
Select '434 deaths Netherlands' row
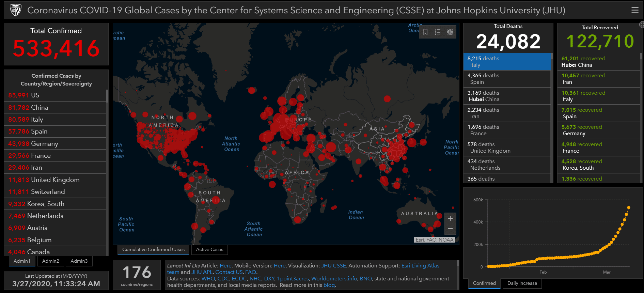coord(507,165)
